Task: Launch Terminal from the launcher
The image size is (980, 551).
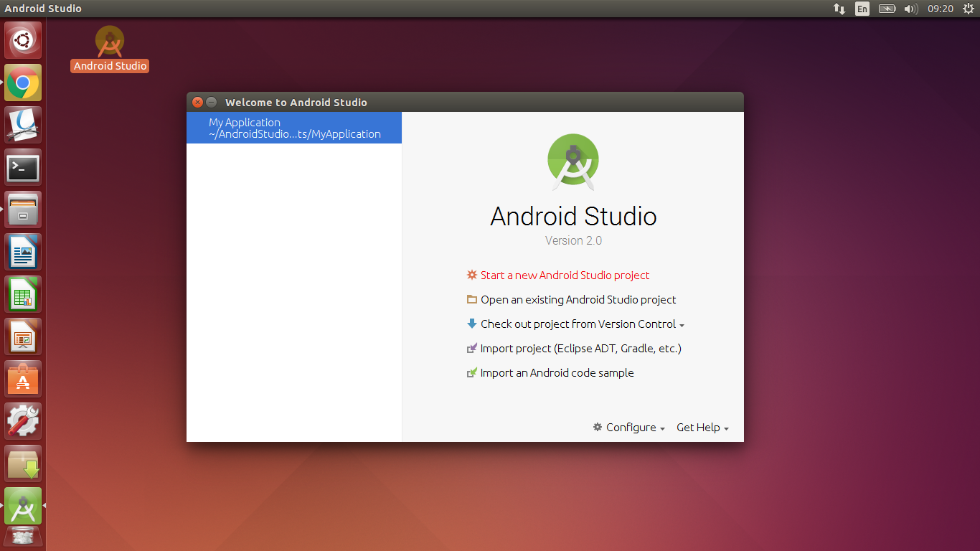Action: click(23, 168)
